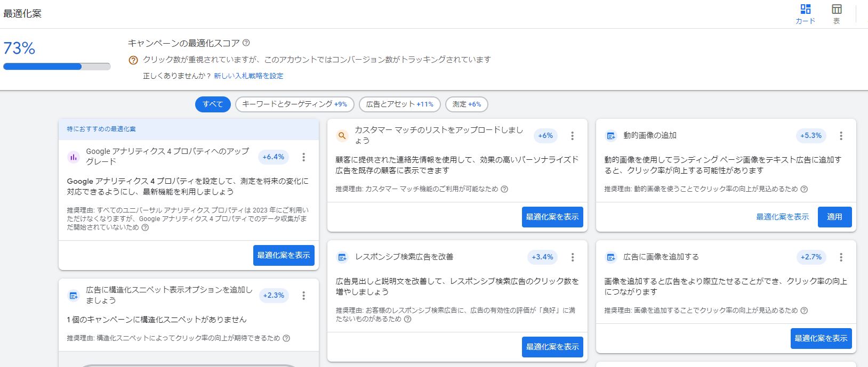Filter by 広告とアセット chip
Screen dimensions: 868x367
pos(399,104)
